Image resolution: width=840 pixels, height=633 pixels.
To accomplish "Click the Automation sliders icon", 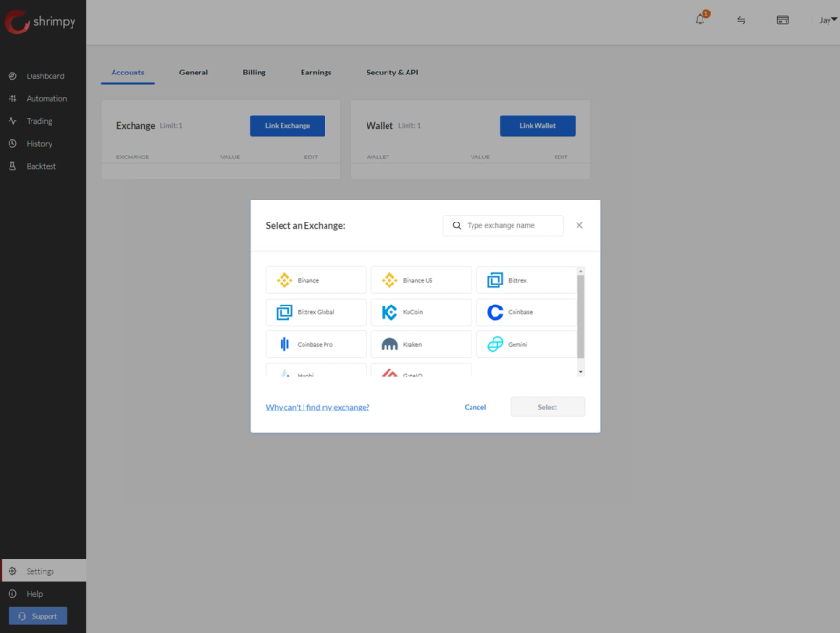I will click(12, 98).
